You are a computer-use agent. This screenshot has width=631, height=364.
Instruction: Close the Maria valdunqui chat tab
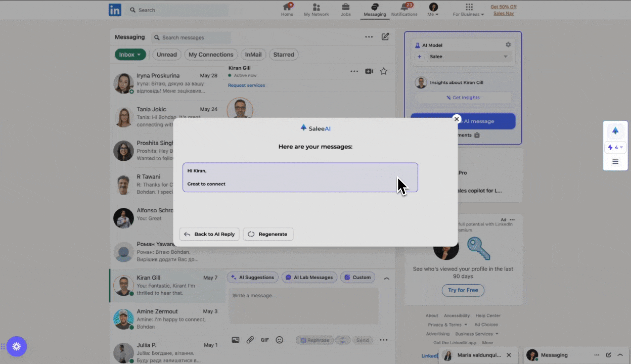509,355
